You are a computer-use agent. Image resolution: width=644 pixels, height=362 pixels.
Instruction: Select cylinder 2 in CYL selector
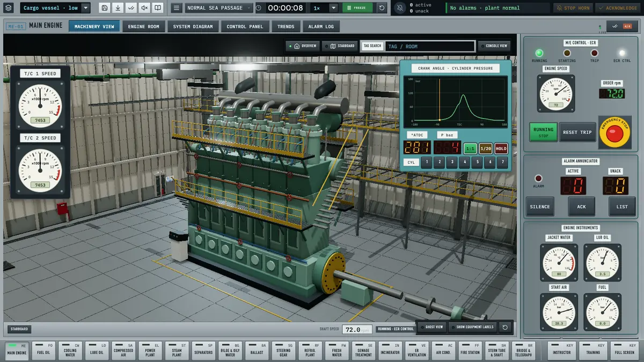[x=440, y=162]
